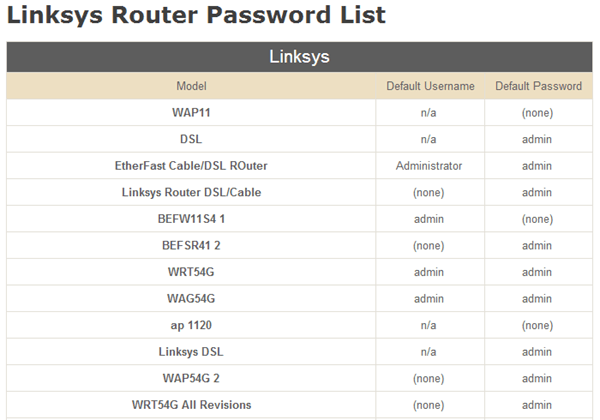This screenshot has height=420, width=600.
Task: Click the default username in BEFW11S4 1 row
Action: coord(429,218)
